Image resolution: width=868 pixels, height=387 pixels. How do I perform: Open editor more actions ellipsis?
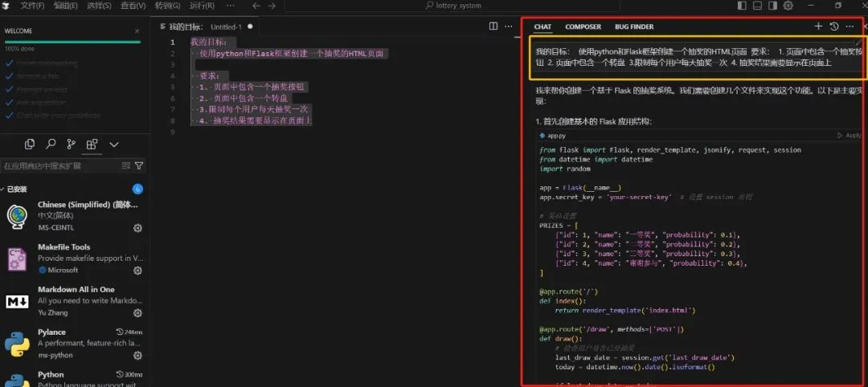point(508,26)
